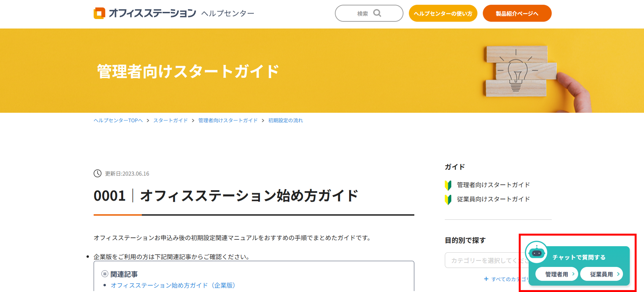Open the 管理者用 chat
The image size is (644, 292).
pyautogui.click(x=557, y=274)
